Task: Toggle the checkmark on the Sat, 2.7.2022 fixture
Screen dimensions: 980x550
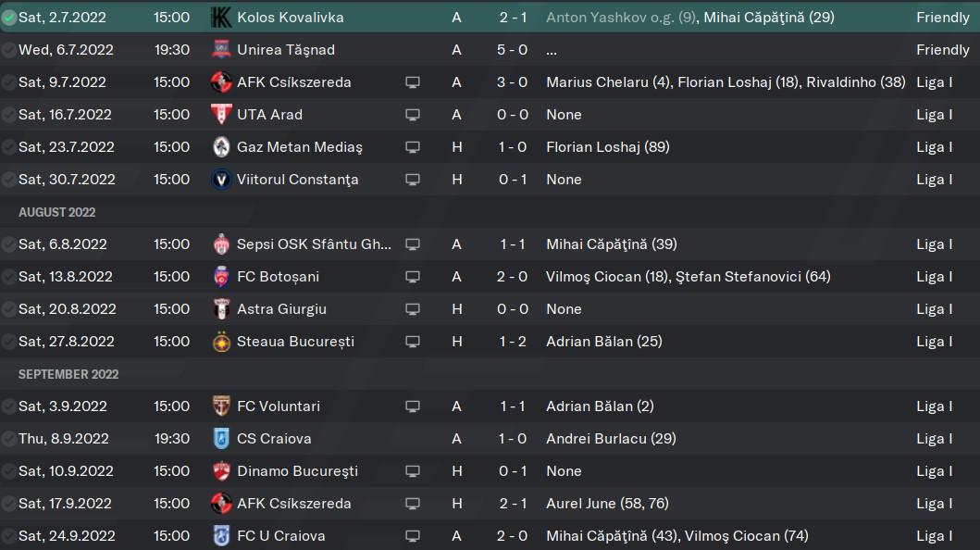Action: pos(8,18)
